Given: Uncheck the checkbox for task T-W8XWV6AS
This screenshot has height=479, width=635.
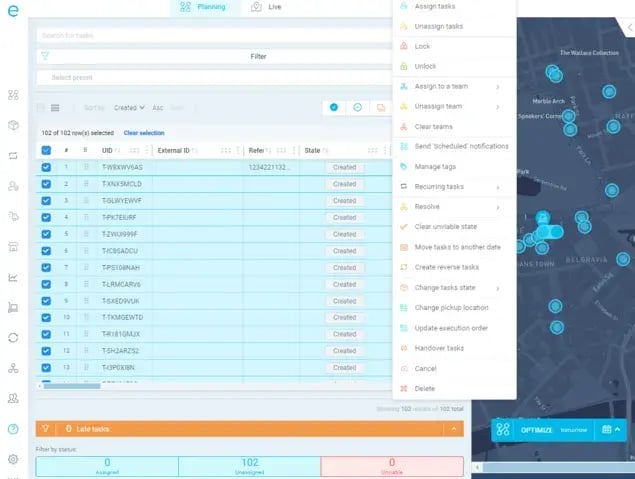Looking at the screenshot, I should point(46,167).
